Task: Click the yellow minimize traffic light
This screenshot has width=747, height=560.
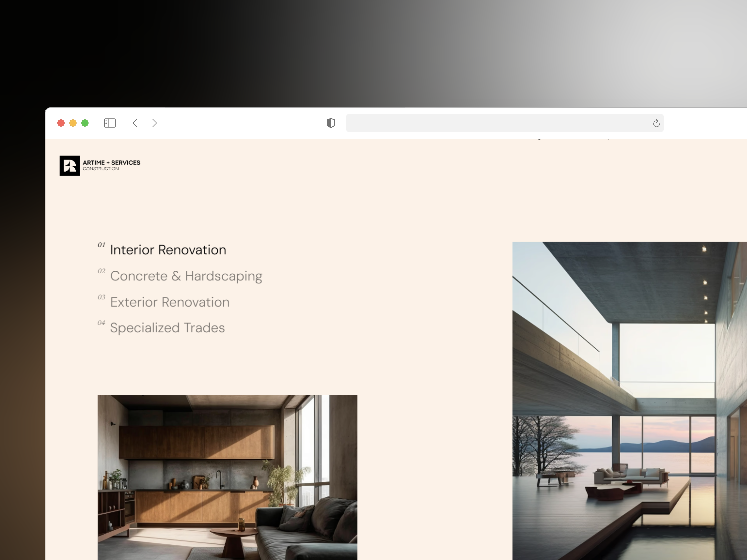Action: (73, 123)
